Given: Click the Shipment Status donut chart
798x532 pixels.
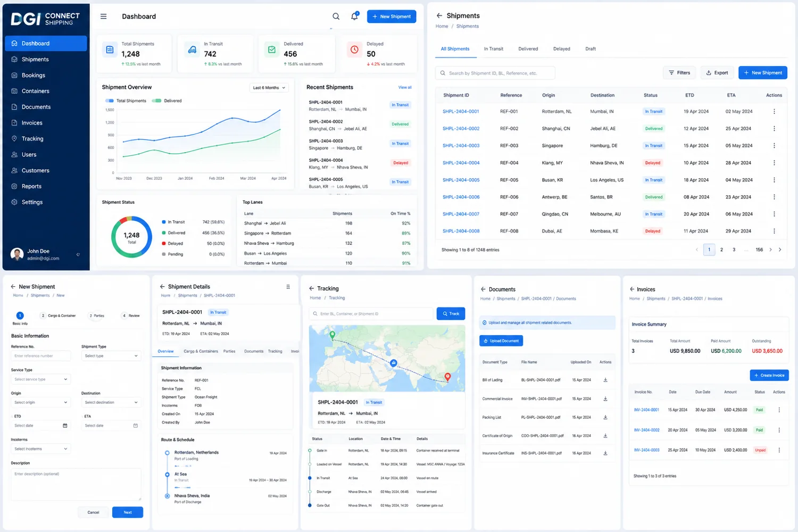Looking at the screenshot, I should (131, 237).
